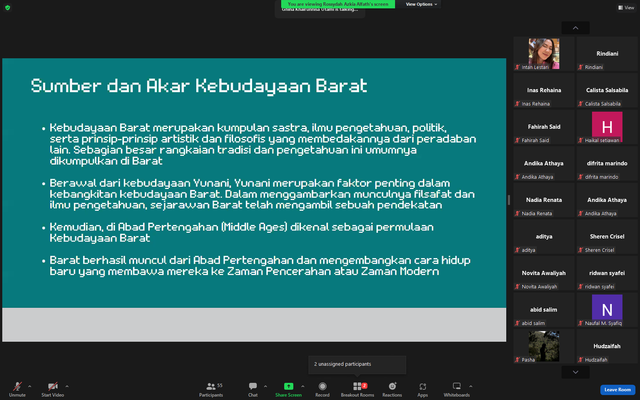
Task: Click the Leave Room button
Action: click(x=618, y=390)
